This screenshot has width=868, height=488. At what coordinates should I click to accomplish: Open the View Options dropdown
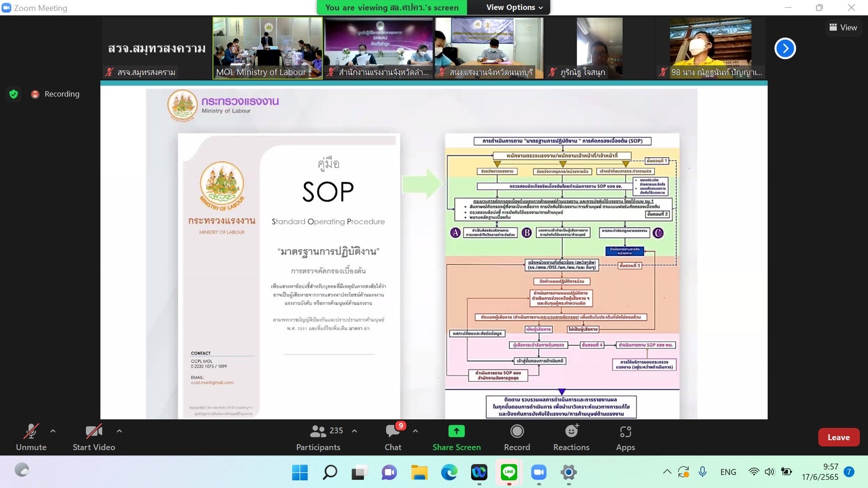(x=514, y=7)
